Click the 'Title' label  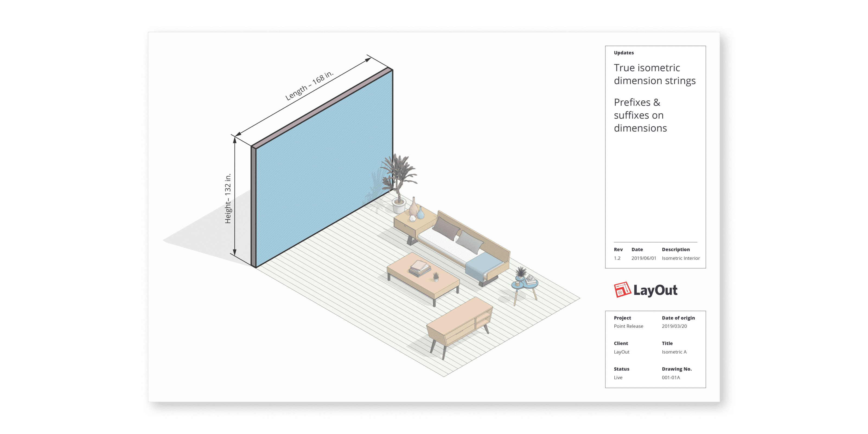point(667,344)
